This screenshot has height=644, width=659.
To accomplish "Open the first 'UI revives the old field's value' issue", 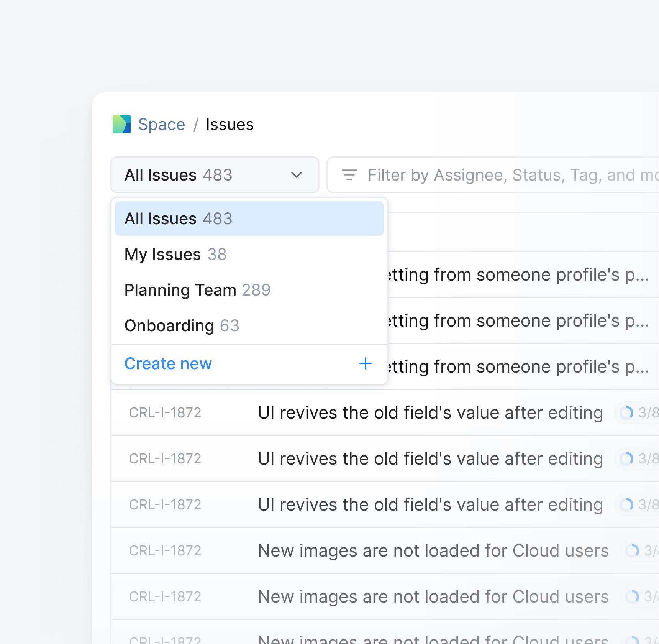I will pyautogui.click(x=430, y=413).
